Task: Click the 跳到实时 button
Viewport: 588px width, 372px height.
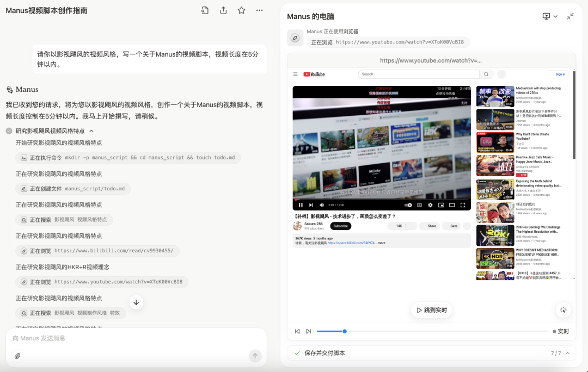Action: pos(432,310)
